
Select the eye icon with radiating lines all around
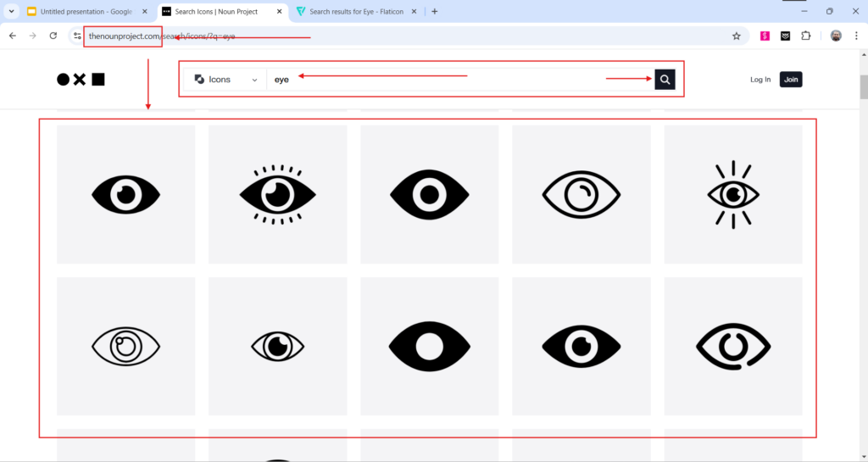[x=733, y=194]
